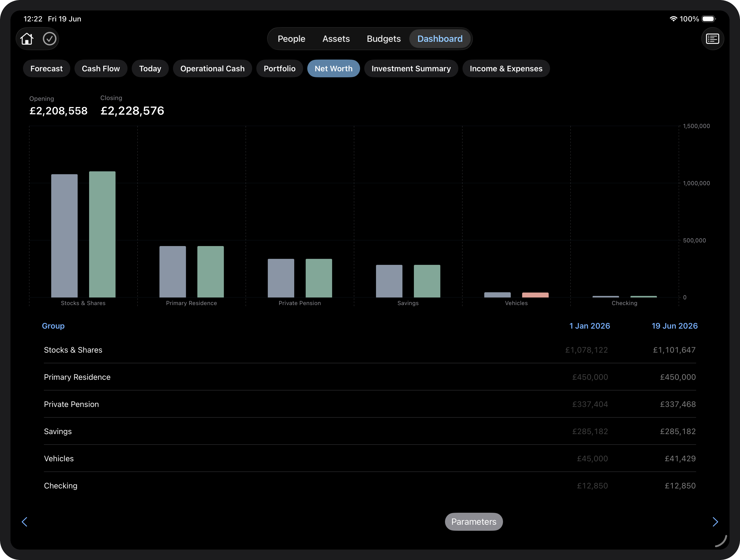Sort by the Group column header
The image size is (740, 560).
click(53, 326)
